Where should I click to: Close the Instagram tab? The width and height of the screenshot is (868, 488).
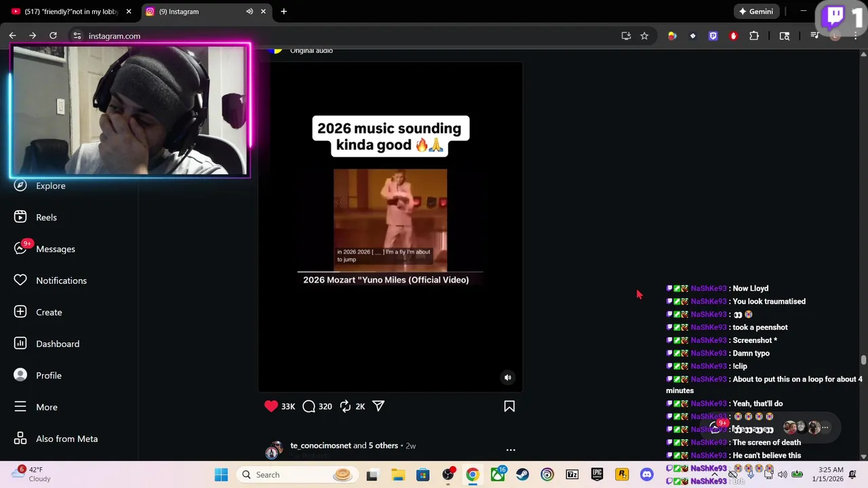click(x=263, y=12)
